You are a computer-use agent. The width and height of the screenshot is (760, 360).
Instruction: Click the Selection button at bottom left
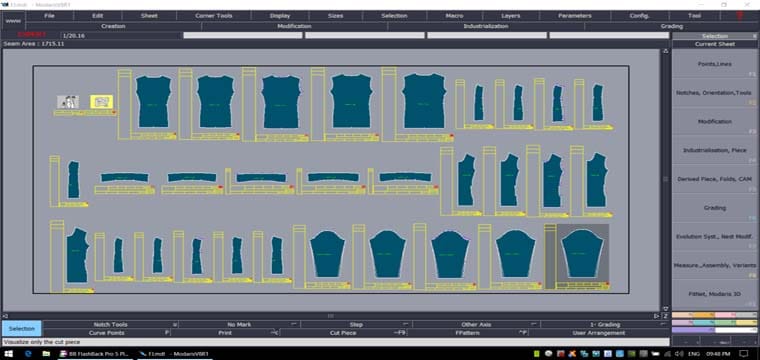(x=22, y=329)
